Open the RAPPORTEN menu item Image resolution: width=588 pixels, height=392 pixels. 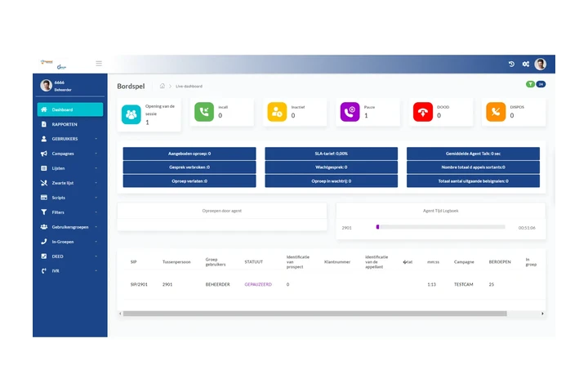(x=70, y=124)
